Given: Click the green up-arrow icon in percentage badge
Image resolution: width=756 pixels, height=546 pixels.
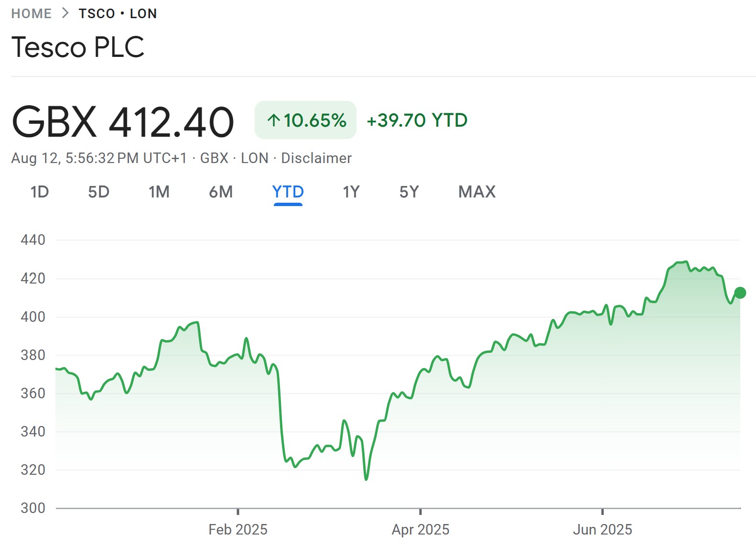Looking at the screenshot, I should 273,120.
